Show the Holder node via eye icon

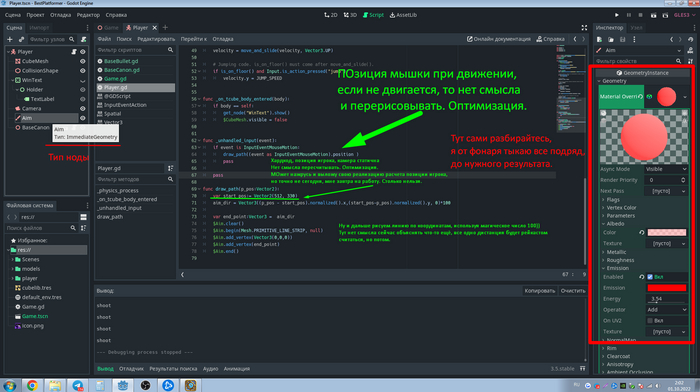[x=83, y=90]
